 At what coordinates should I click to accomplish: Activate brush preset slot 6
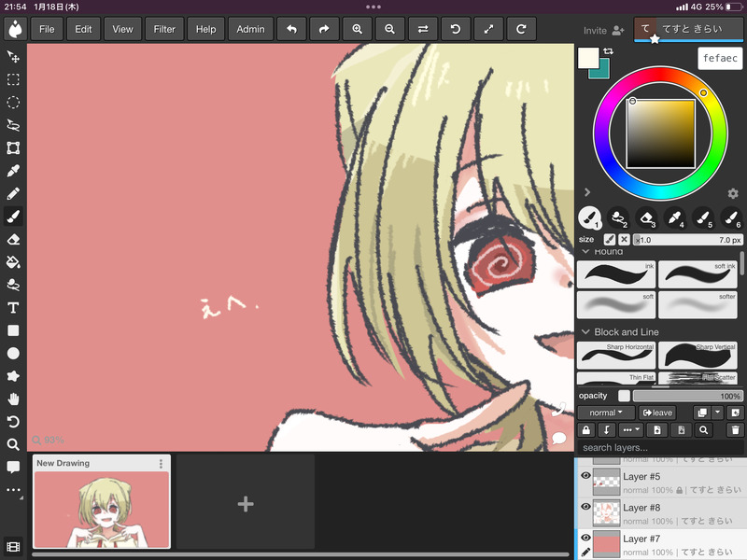pos(731,217)
